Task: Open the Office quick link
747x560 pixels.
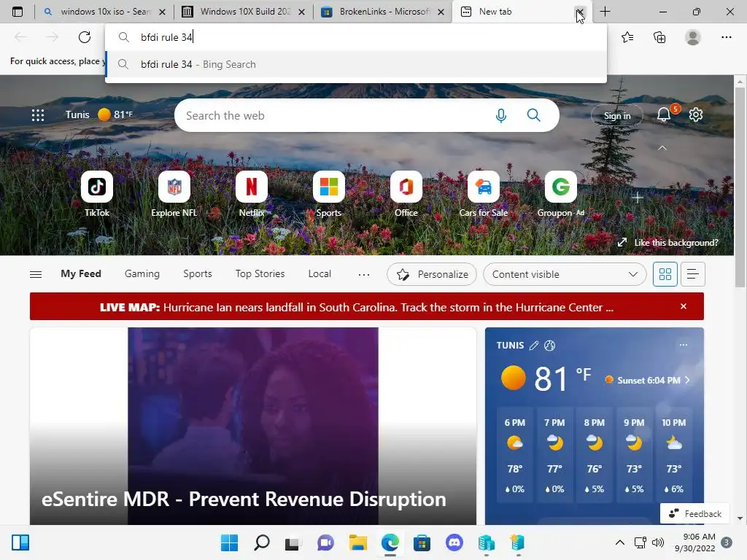Action: pos(406,194)
